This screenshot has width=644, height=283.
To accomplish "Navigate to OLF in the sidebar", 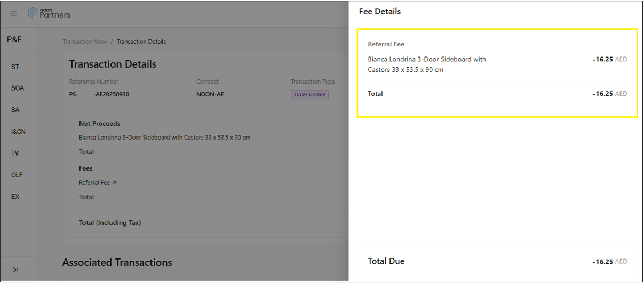I will point(17,175).
